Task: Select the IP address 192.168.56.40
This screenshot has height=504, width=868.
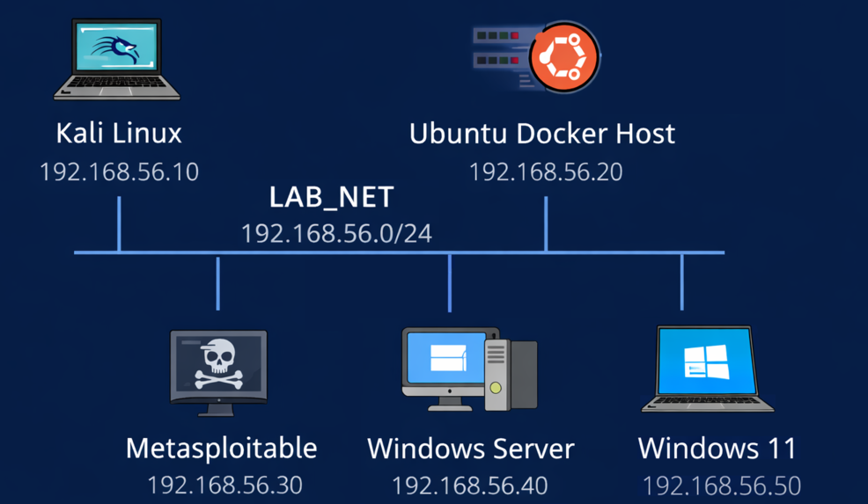Action: point(469,486)
